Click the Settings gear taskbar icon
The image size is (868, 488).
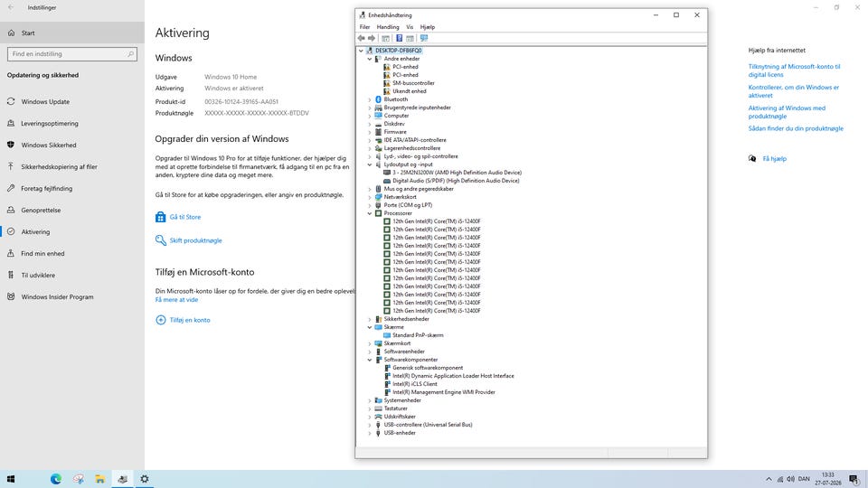pyautogui.click(x=145, y=479)
